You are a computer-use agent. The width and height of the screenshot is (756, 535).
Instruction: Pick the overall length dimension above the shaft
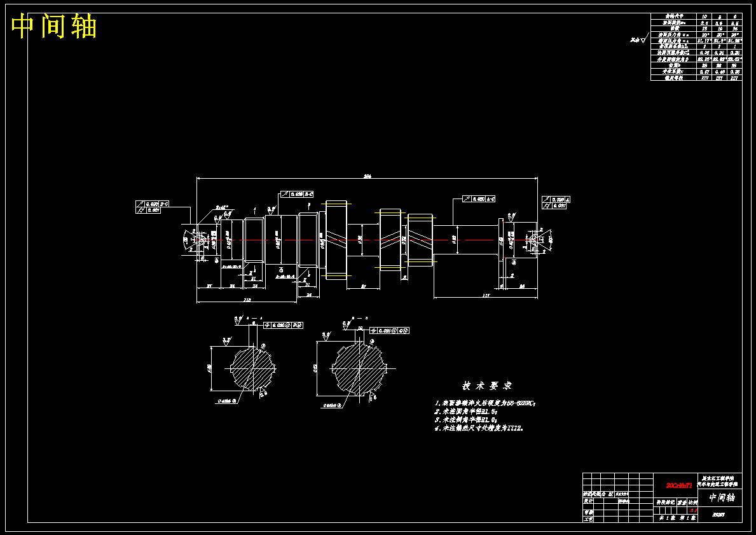tap(368, 176)
